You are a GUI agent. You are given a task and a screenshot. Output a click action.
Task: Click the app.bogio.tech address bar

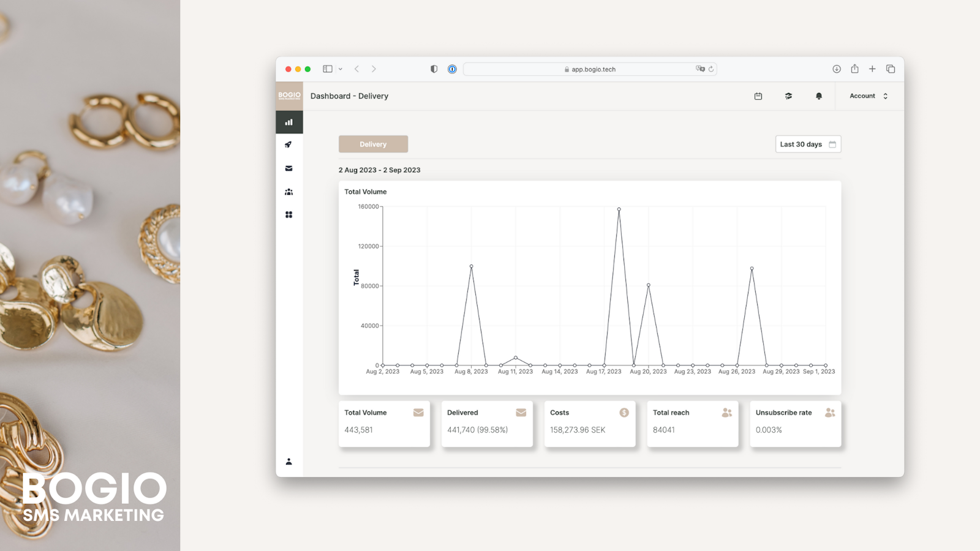[590, 69]
